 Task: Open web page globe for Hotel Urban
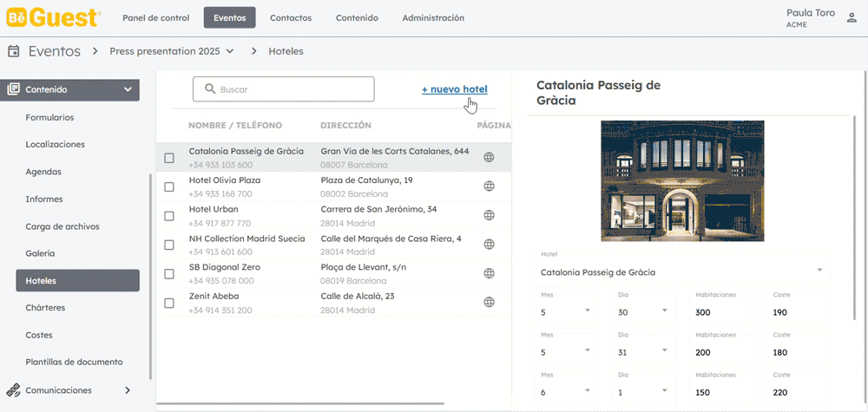[x=489, y=215]
